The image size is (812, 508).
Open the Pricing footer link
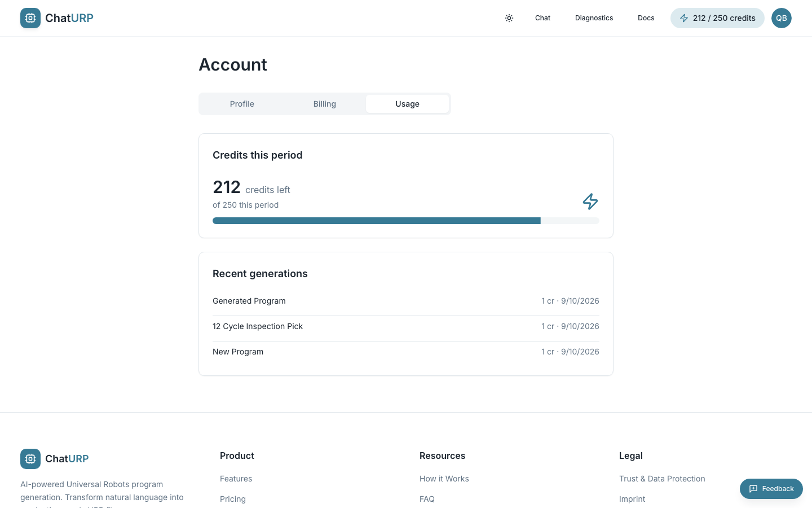click(x=233, y=499)
